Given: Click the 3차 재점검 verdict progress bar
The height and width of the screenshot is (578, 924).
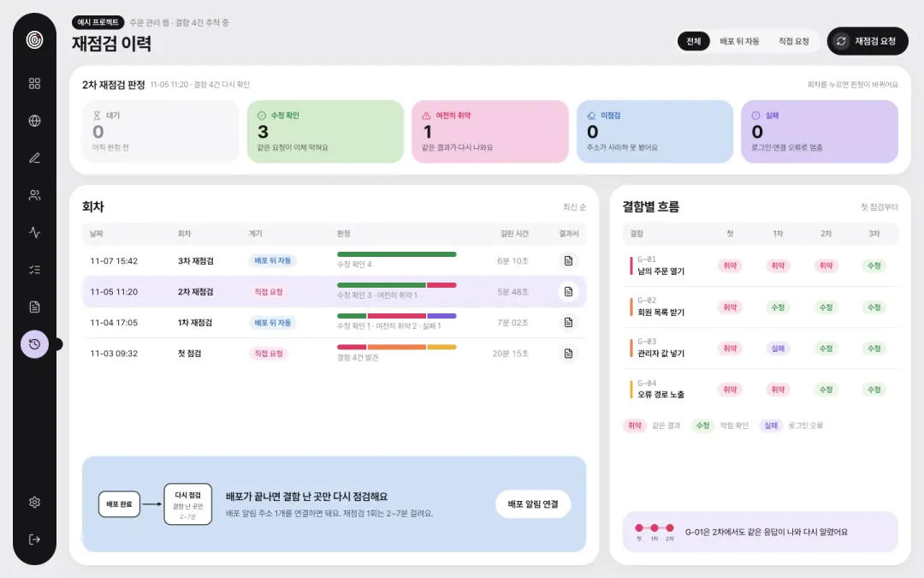Looking at the screenshot, I should 397,255.
